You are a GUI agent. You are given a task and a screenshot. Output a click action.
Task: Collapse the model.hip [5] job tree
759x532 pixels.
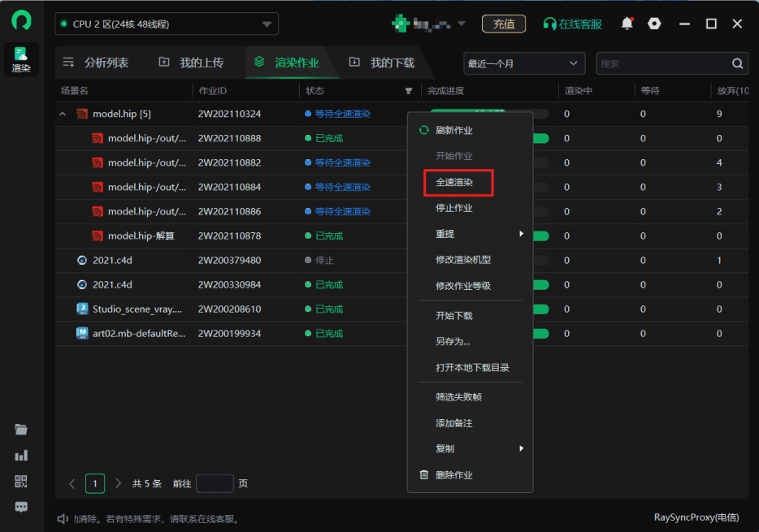(x=63, y=115)
